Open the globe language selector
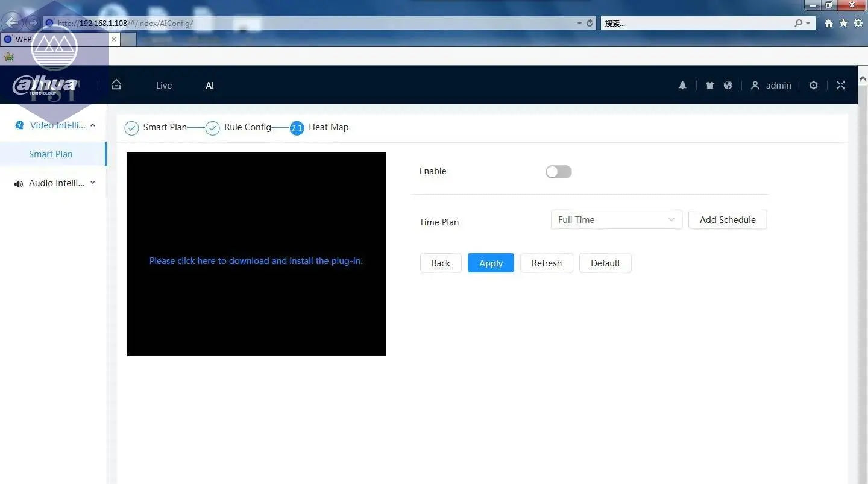 click(728, 86)
